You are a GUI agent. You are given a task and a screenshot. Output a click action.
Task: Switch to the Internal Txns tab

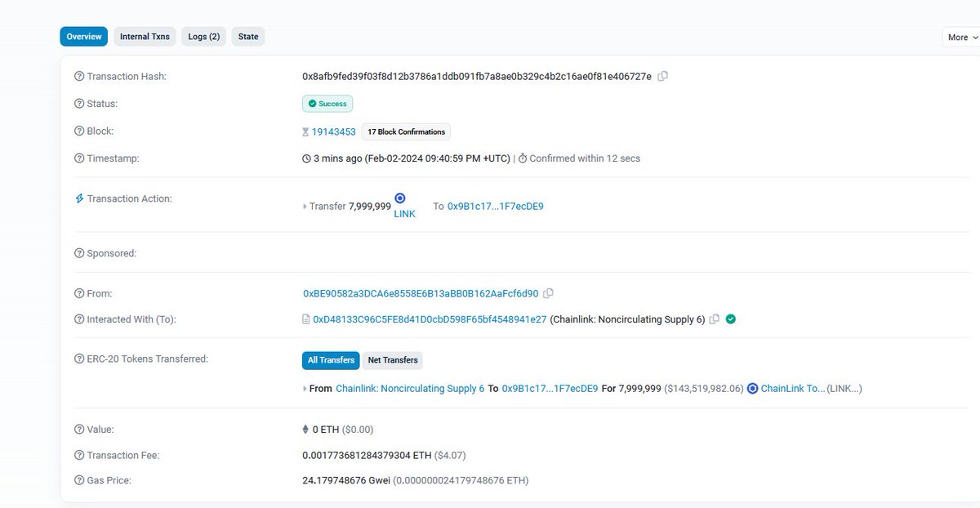(145, 37)
